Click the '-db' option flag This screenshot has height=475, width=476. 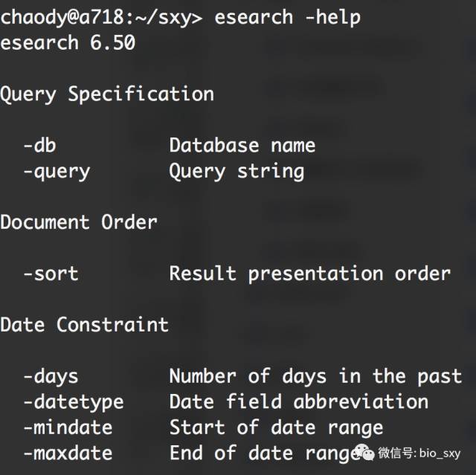[x=39, y=145]
